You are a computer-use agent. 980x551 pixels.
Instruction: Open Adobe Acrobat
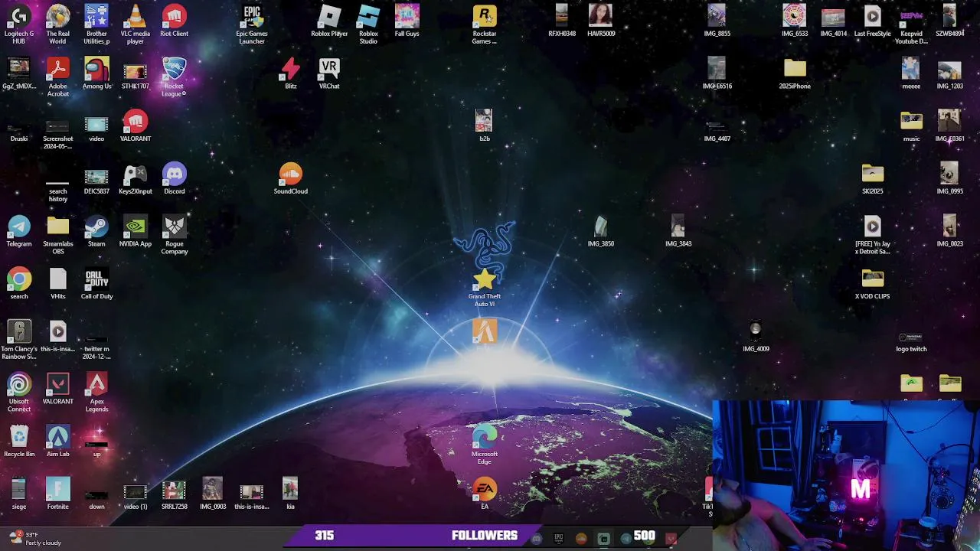[58, 77]
